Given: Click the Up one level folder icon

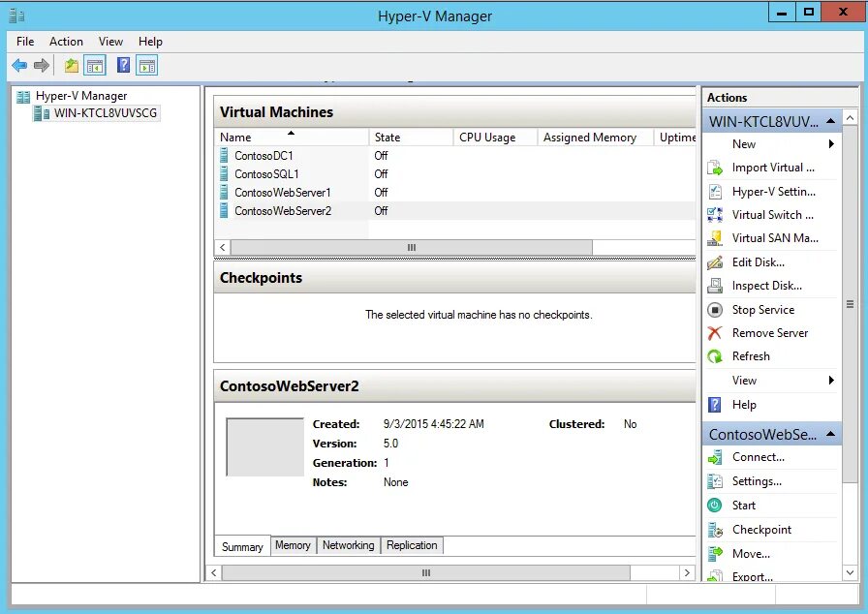Looking at the screenshot, I should [72, 66].
